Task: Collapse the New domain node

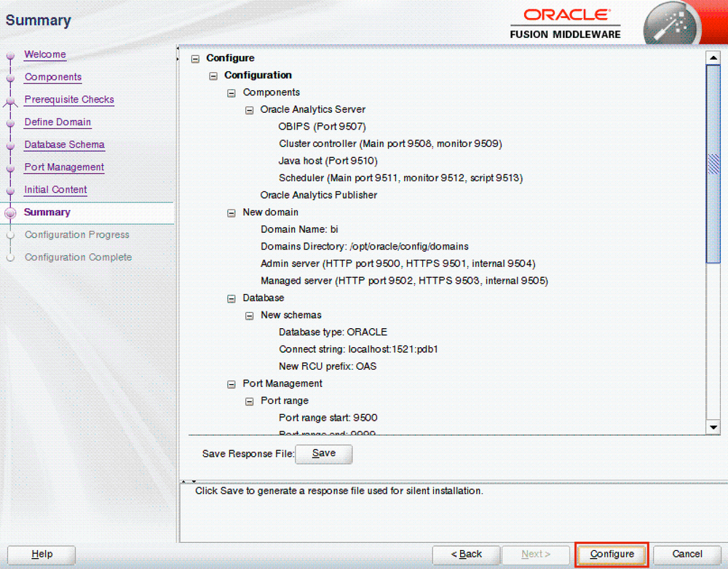Action: 232,213
